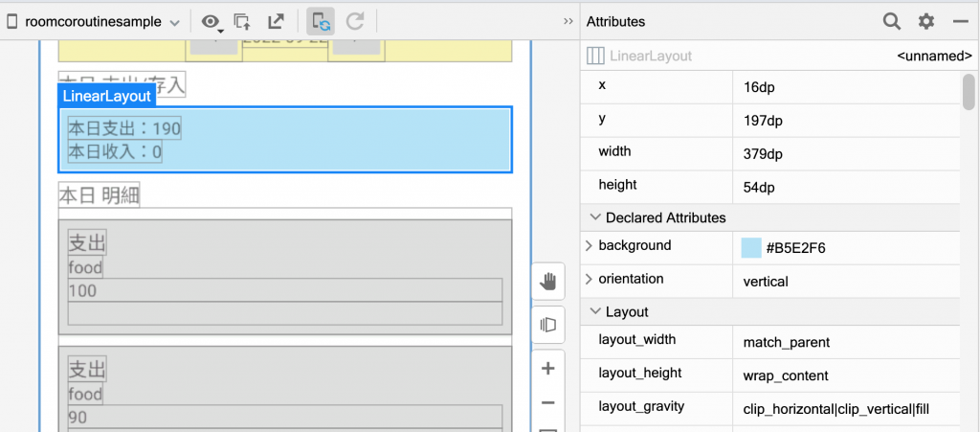The width and height of the screenshot is (980, 432).
Task: Click the <unnamed> component id label
Action: 934,57
